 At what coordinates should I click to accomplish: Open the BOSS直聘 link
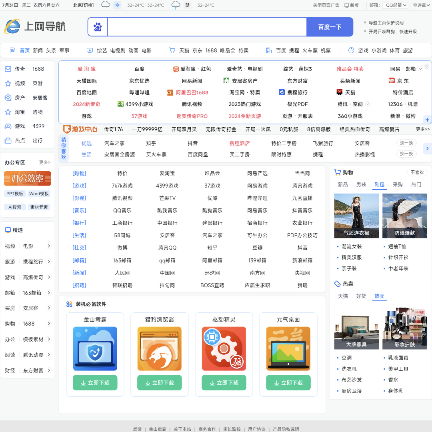point(212,285)
